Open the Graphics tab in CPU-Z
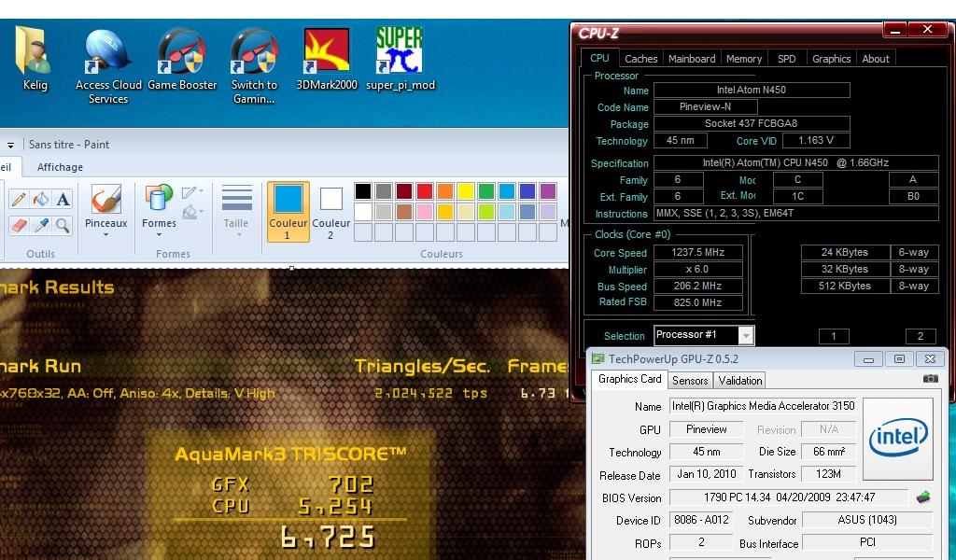The width and height of the screenshot is (956, 560). click(x=831, y=59)
